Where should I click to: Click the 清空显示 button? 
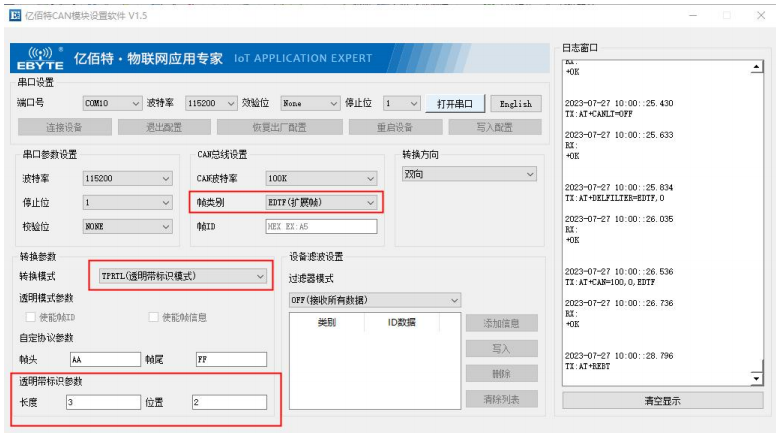(661, 400)
